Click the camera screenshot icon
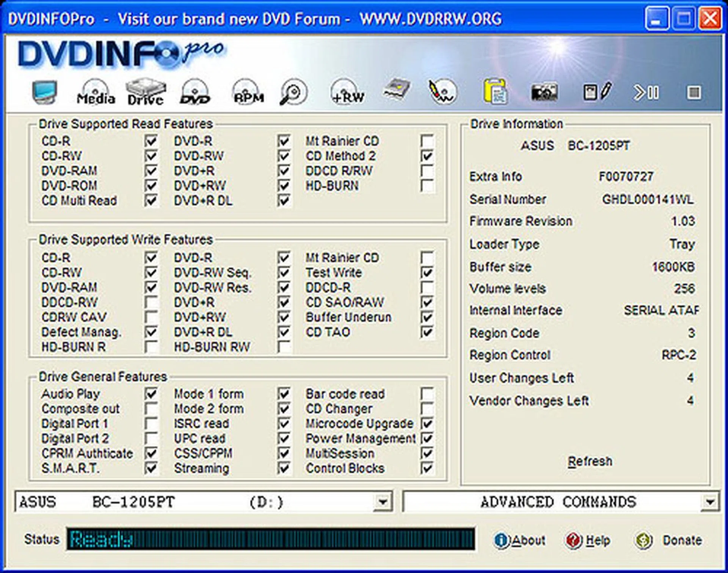Viewport: 728px width, 573px height. tap(544, 92)
